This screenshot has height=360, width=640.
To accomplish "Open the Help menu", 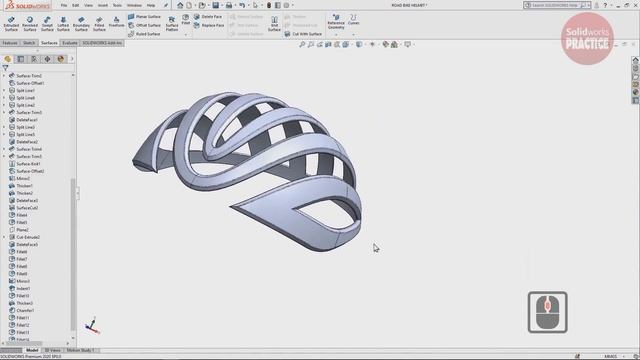I will pyautogui.click(x=151, y=5).
